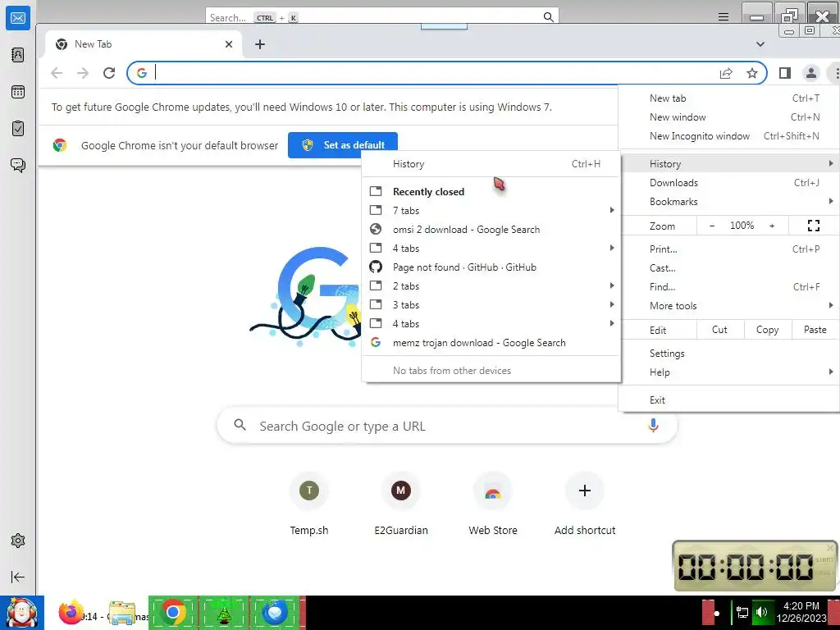Click Set as default button
840x630 pixels.
[x=343, y=145]
